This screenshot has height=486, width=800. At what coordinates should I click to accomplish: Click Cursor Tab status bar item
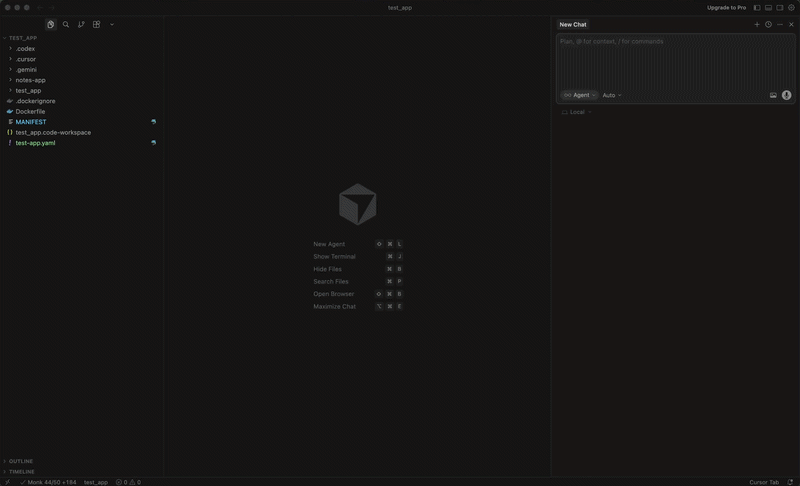764,482
